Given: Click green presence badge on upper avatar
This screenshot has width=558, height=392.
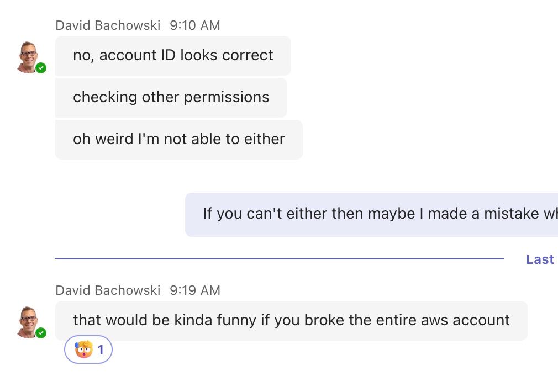Looking at the screenshot, I should [x=41, y=68].
